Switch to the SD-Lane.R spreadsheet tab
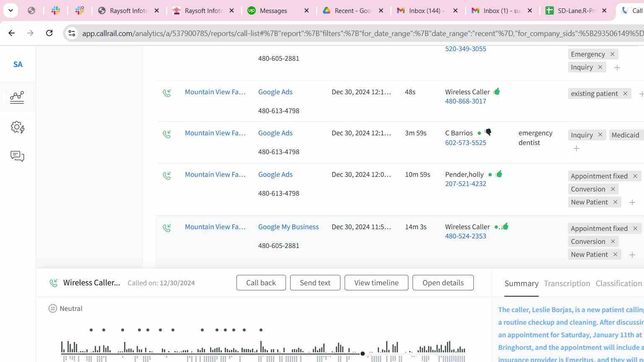This screenshot has width=644, height=362. pyautogui.click(x=576, y=10)
